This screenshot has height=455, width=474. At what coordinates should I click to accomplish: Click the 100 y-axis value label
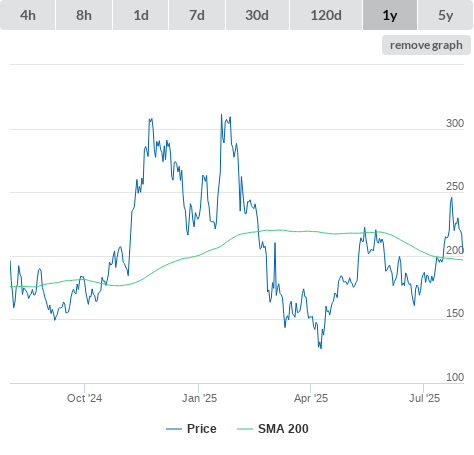(455, 377)
